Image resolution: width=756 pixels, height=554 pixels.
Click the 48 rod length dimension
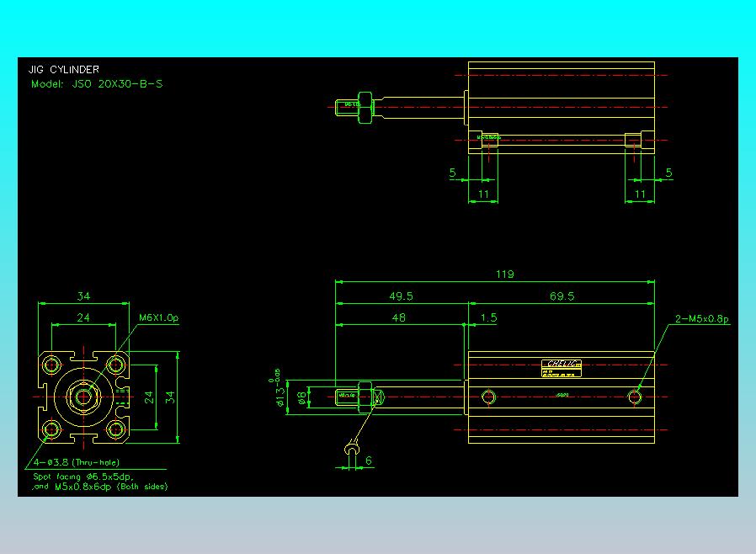(399, 317)
